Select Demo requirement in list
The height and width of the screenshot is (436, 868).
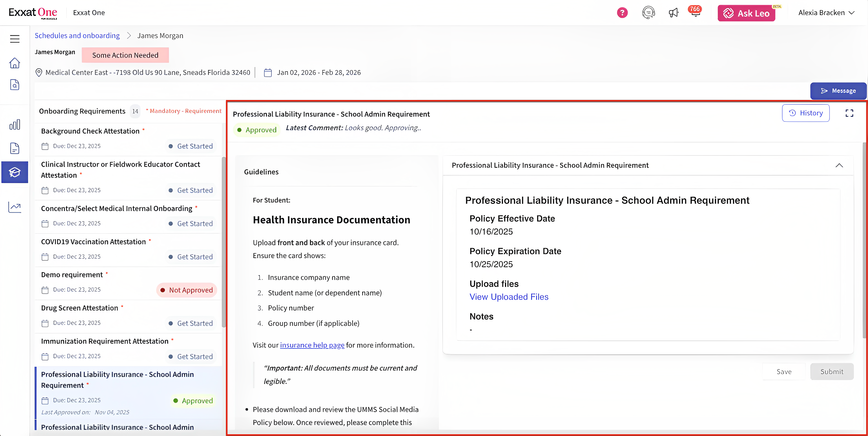72,275
